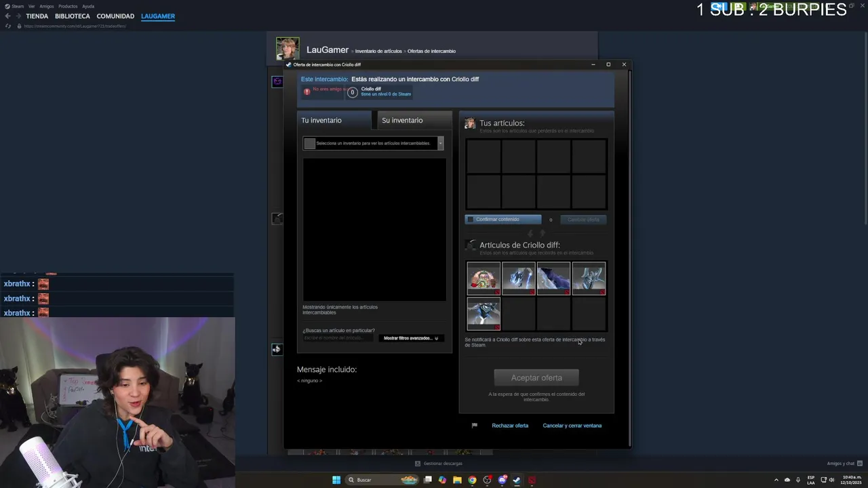
Task: Go back with the navigation back arrow
Action: point(7,16)
